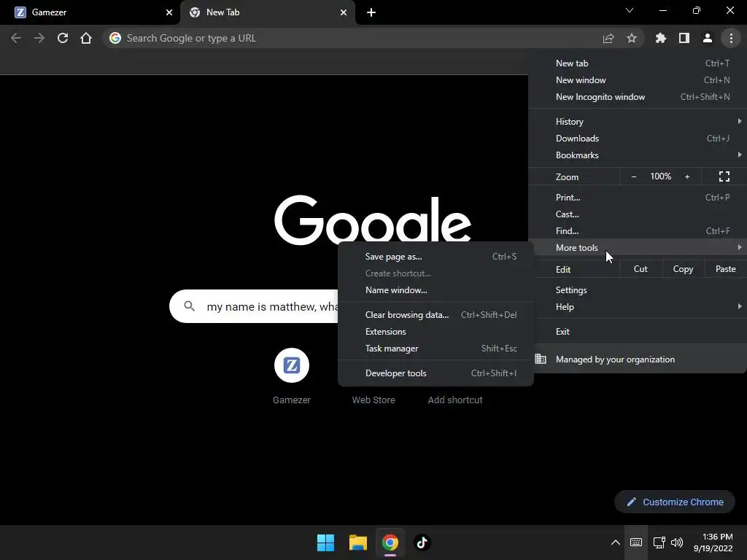Image resolution: width=747 pixels, height=560 pixels.
Task: Choose Save page as in submenu
Action: (x=436, y=256)
